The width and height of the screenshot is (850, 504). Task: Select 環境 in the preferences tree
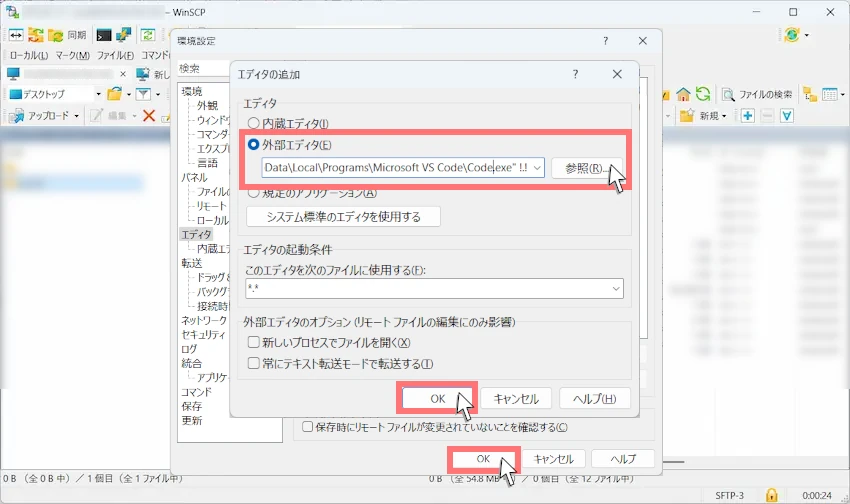(192, 91)
